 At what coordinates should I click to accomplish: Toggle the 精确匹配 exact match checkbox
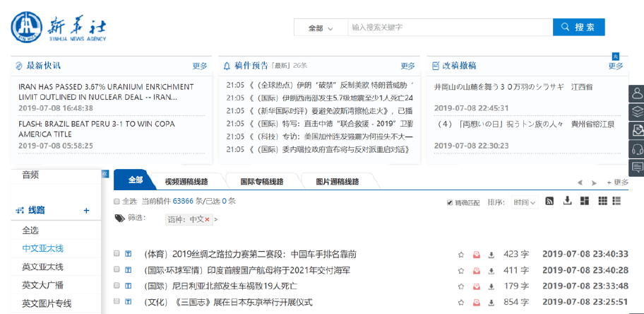pos(450,203)
